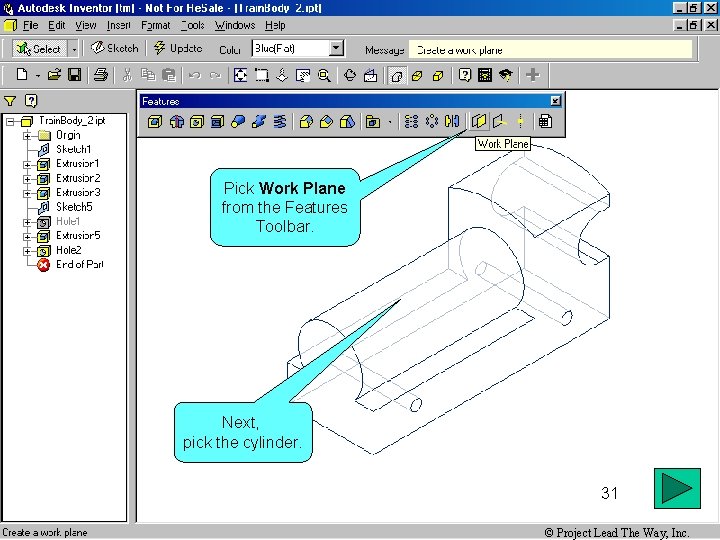720x540 pixels.
Task: Expand the Extrusion2 node
Action: (x=27, y=179)
